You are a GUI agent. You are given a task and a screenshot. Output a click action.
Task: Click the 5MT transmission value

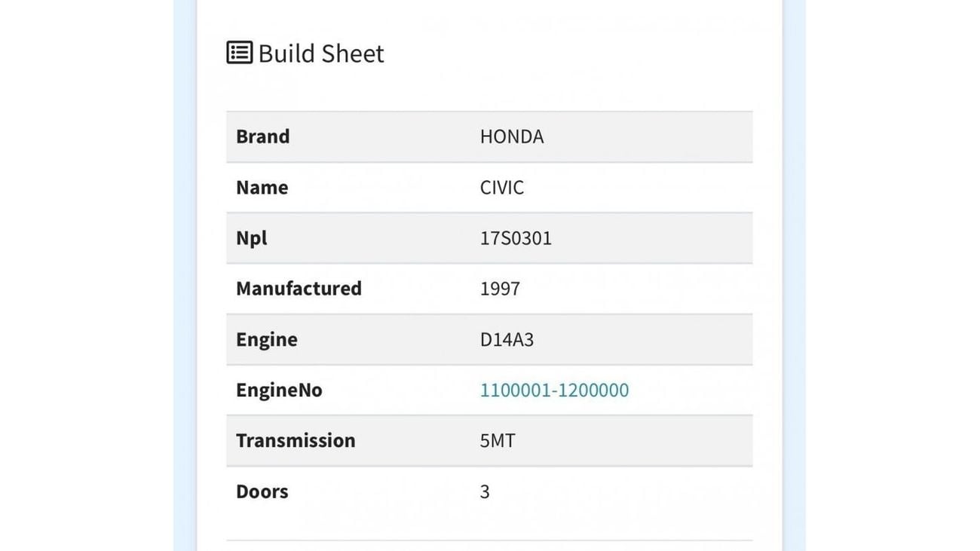(498, 440)
